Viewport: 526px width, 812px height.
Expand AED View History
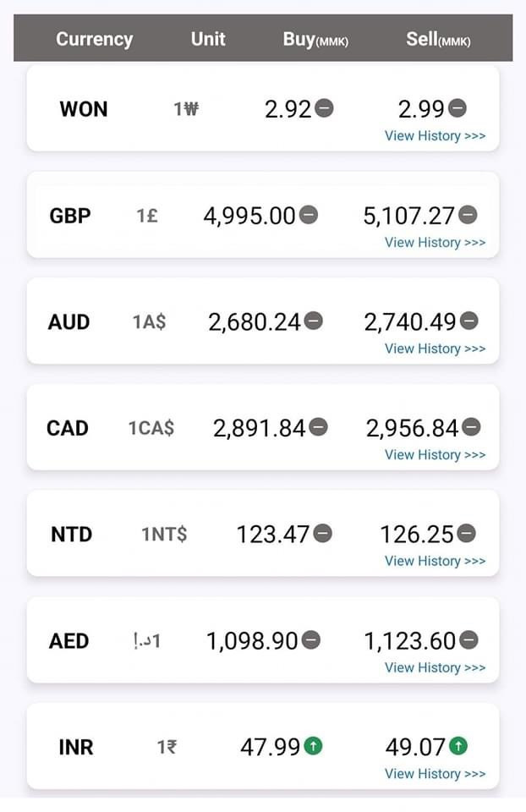coord(435,667)
